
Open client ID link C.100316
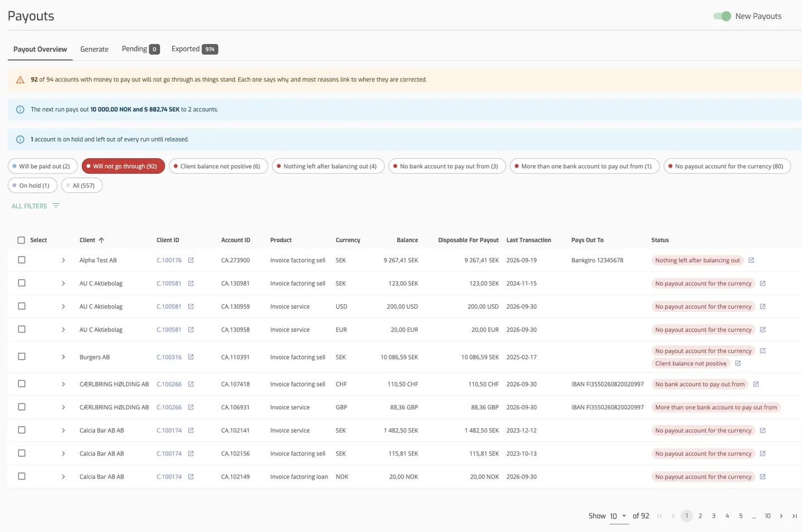tap(169, 357)
